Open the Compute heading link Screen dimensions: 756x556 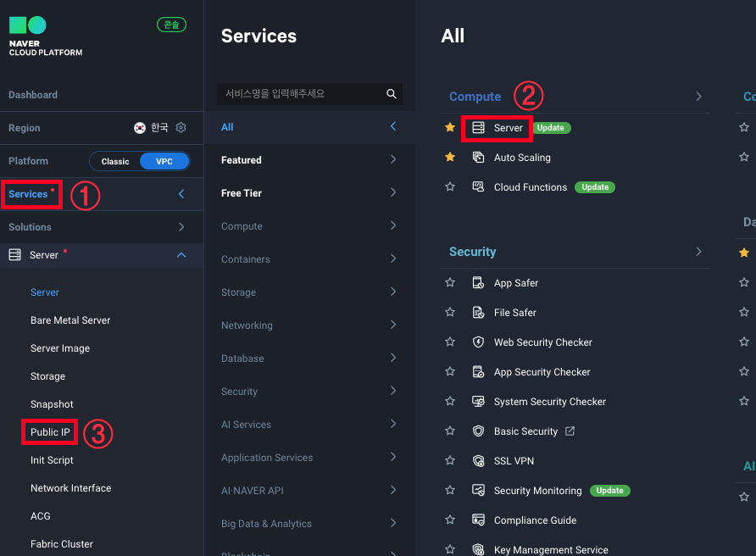(475, 97)
